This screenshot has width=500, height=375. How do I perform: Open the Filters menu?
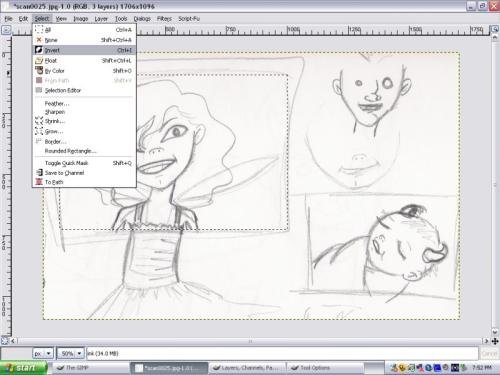click(164, 19)
